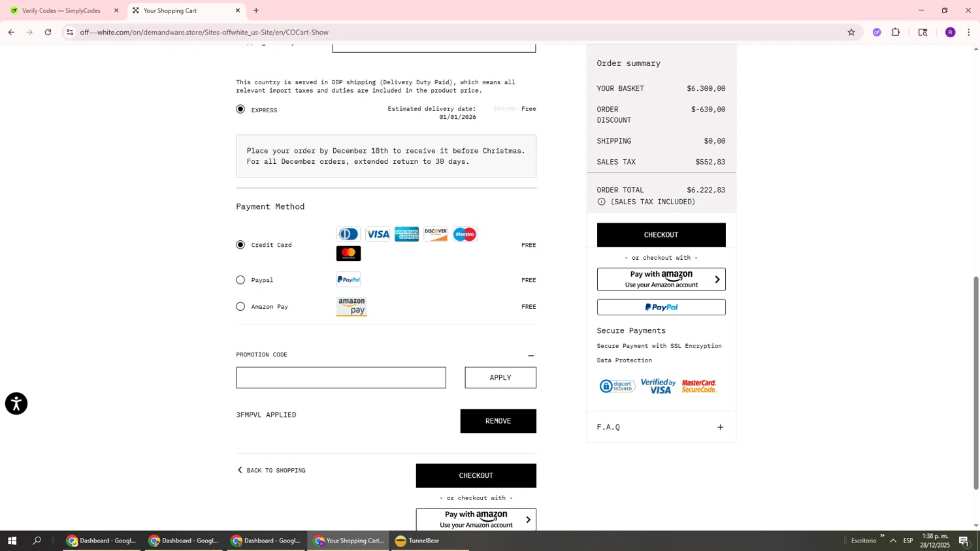Image resolution: width=980 pixels, height=551 pixels.
Task: Apply the promotion code
Action: pyautogui.click(x=500, y=377)
